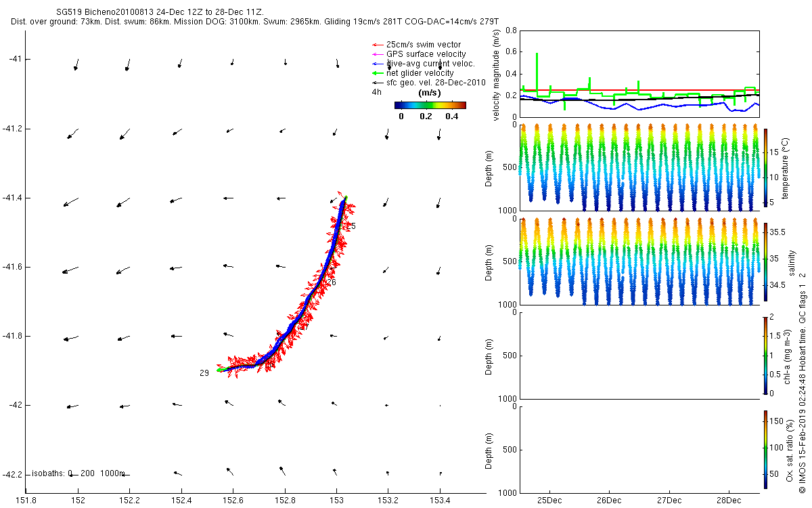Viewport: 812px width, 508px height.
Task: Click the '35.5' tick on the salinity colorbar
Action: [778, 232]
